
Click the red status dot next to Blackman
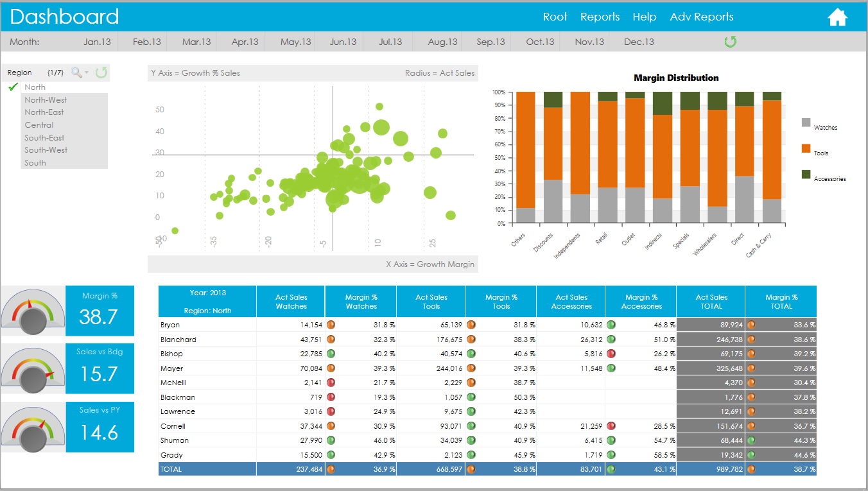pyautogui.click(x=331, y=397)
